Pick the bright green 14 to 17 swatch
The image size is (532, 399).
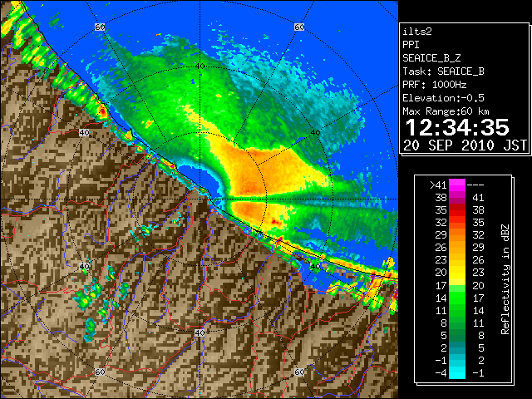point(457,298)
